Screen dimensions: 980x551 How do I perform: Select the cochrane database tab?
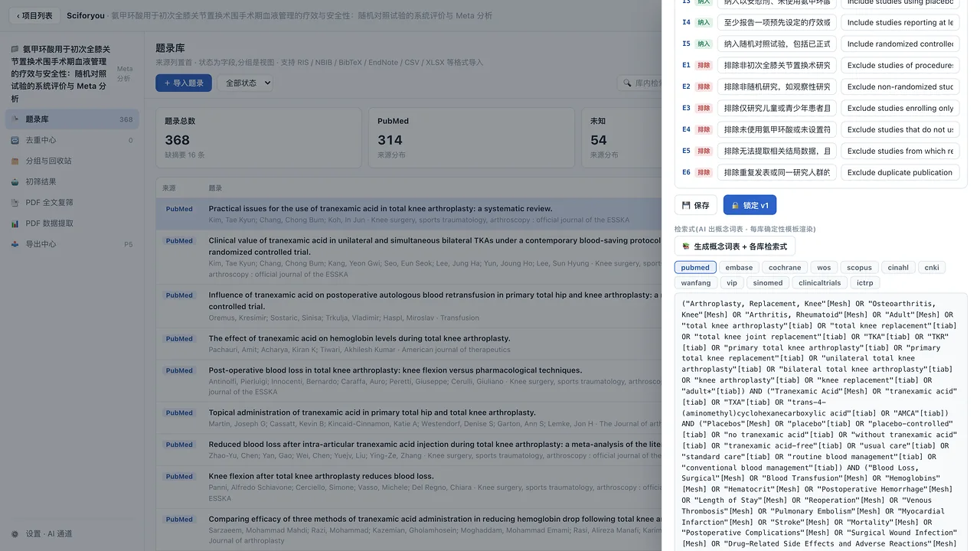(785, 267)
